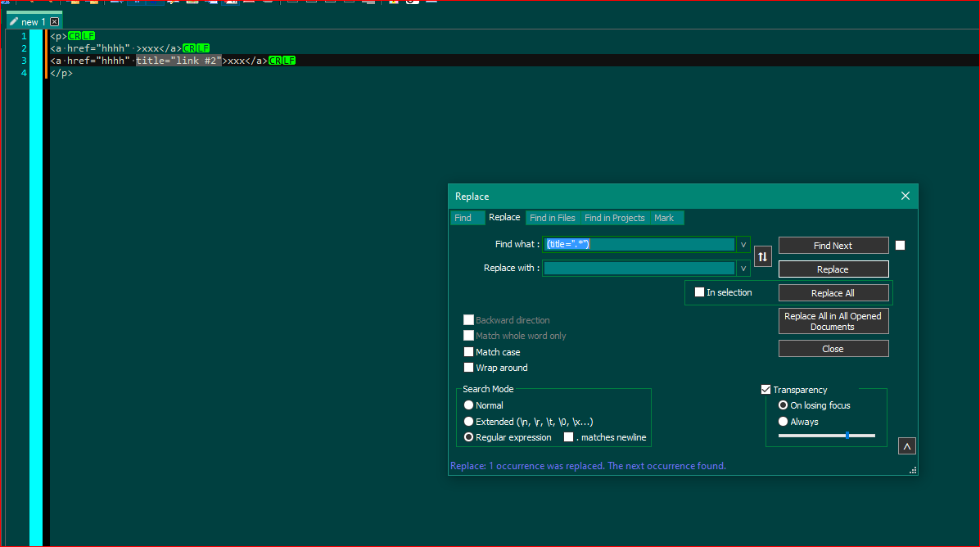
Task: Toggle Match whole word only checkbox
Action: point(468,336)
